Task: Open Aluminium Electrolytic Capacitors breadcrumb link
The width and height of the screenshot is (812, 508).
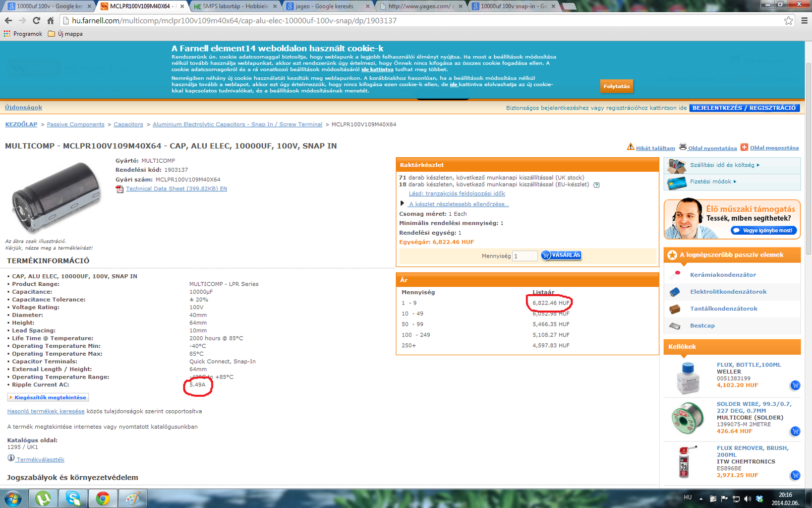Action: (237, 125)
